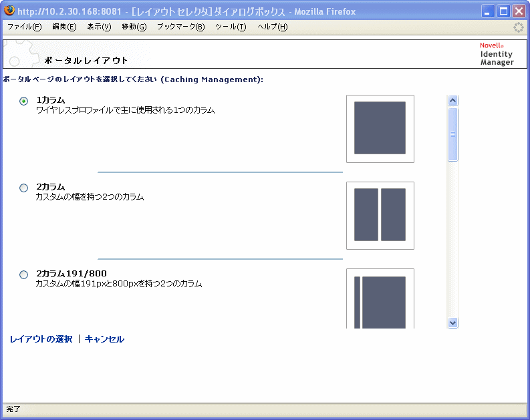Click the layout list scrollbar thumb
This screenshot has width=530, height=420.
tap(452, 134)
